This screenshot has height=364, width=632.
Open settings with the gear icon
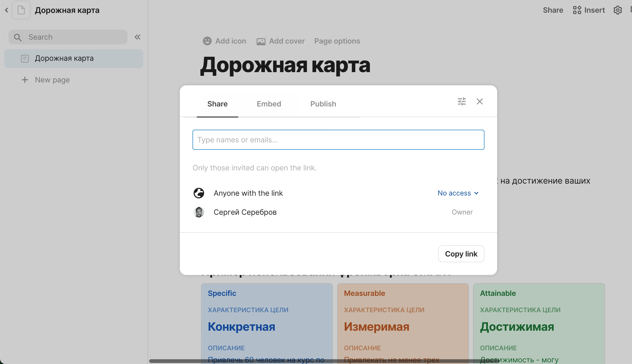tap(618, 10)
